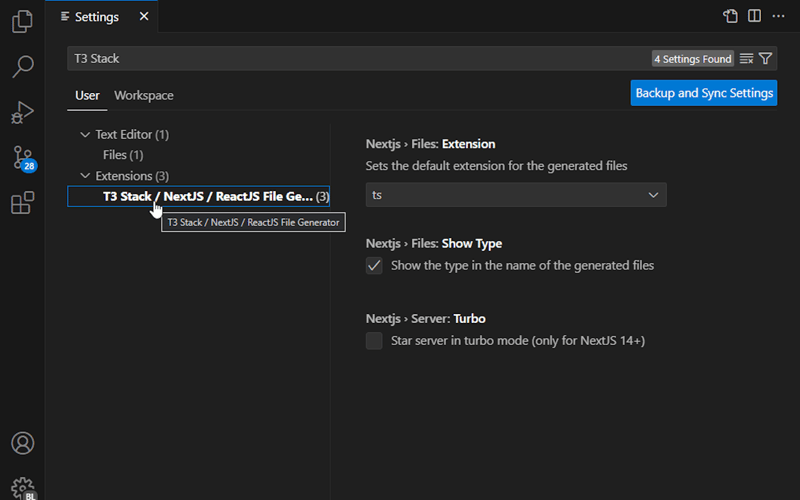Open Run and Debug view

(22, 112)
